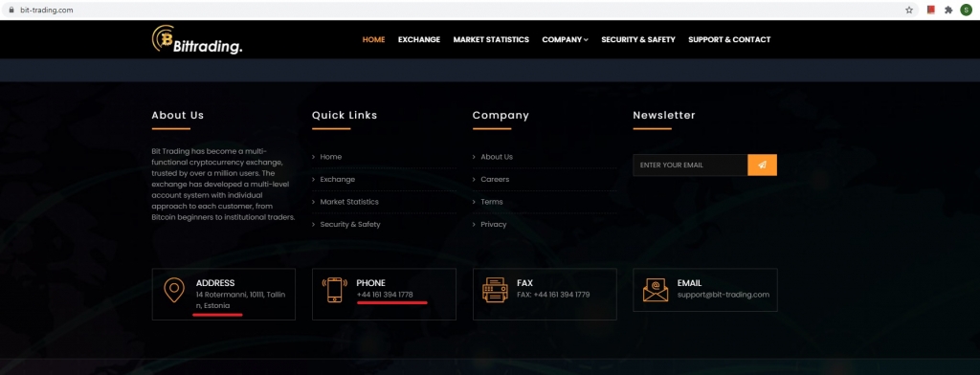Open EXCHANGE in top navigation
The height and width of the screenshot is (375, 980).
tap(419, 39)
